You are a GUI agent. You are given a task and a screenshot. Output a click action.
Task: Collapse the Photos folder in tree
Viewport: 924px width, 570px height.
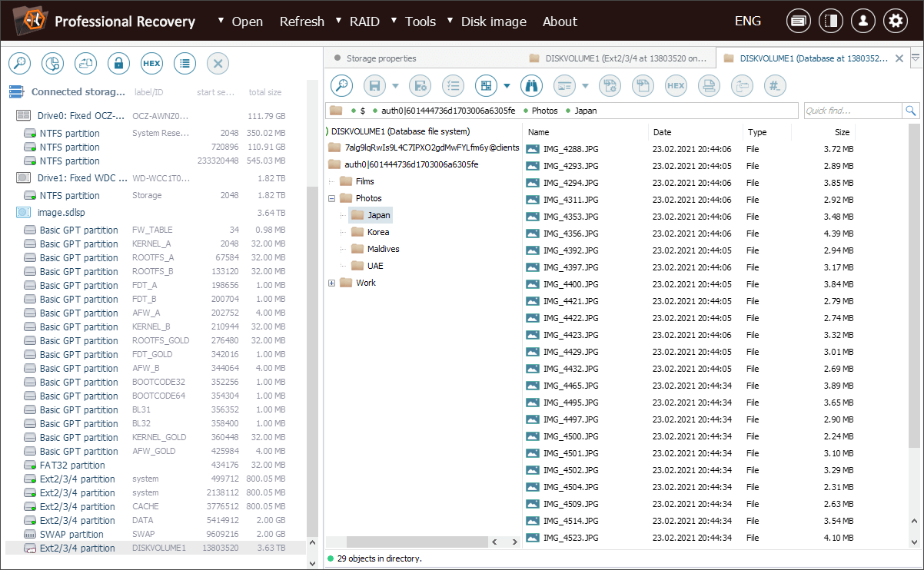tap(331, 198)
